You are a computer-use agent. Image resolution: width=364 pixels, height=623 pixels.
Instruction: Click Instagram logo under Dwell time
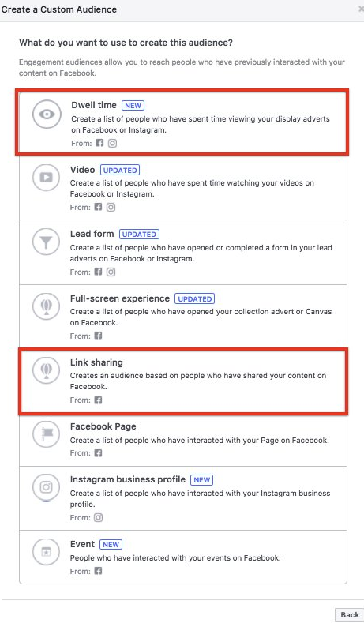point(112,143)
